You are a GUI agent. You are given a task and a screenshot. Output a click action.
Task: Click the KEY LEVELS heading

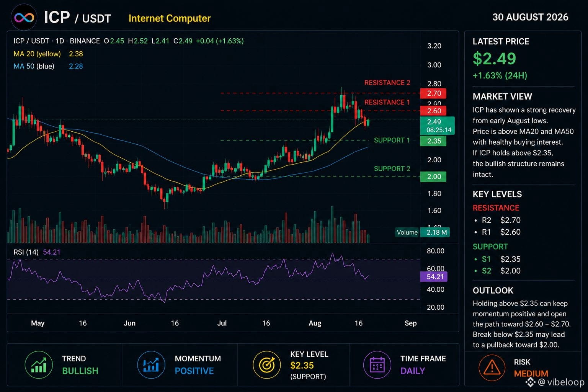497,194
